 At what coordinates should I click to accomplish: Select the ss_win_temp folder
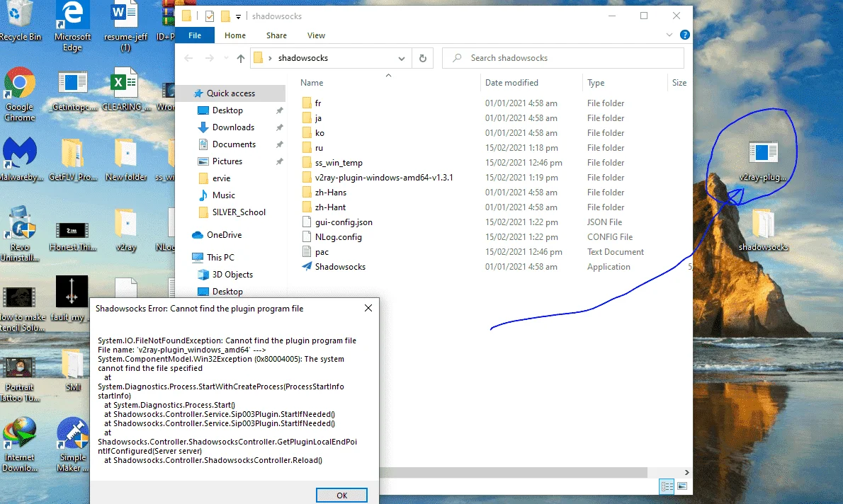coord(339,163)
